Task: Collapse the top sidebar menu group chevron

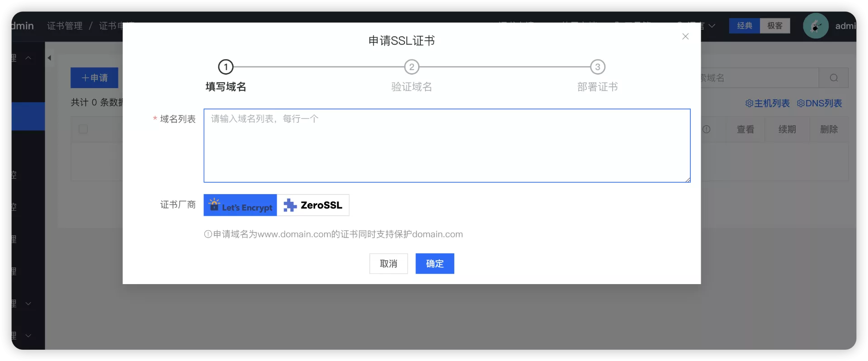Action: tap(28, 58)
